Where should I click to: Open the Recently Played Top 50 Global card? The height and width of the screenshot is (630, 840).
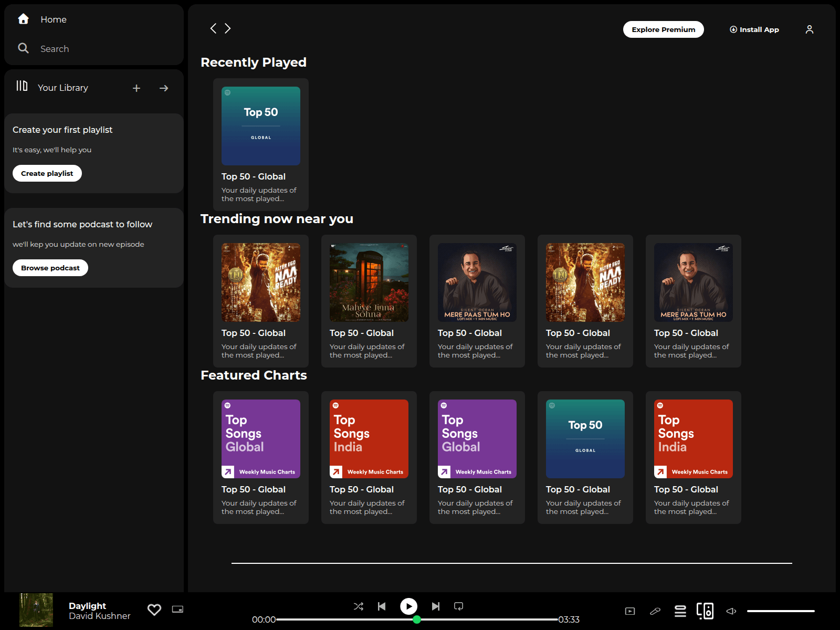pos(261,144)
